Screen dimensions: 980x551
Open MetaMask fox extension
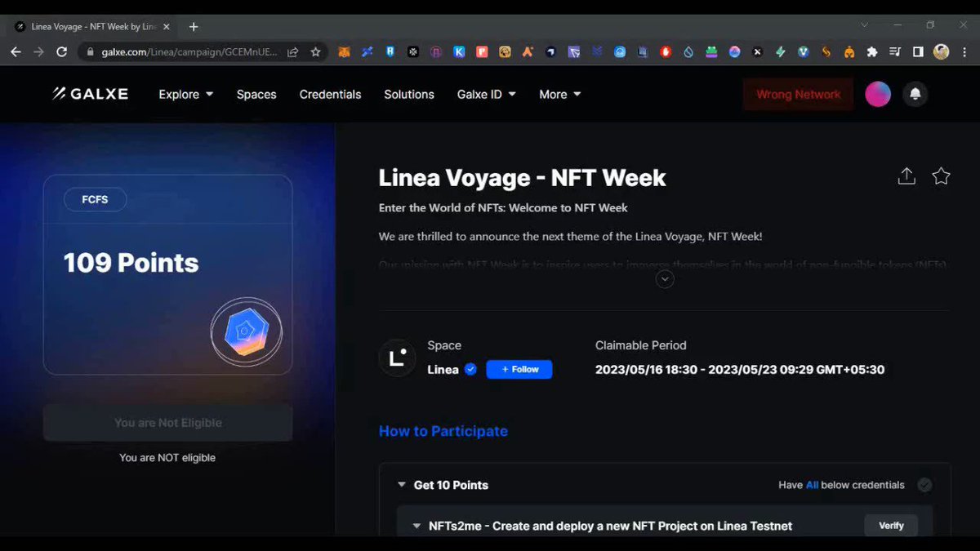[x=345, y=51]
